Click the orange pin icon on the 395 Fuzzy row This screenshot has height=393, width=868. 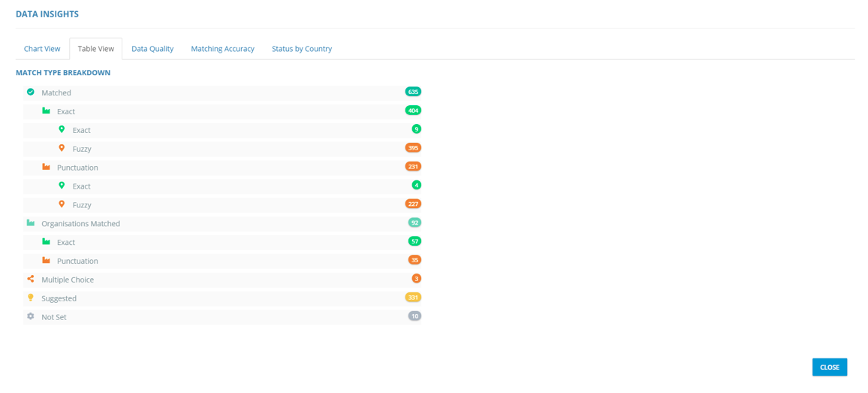pyautogui.click(x=62, y=148)
